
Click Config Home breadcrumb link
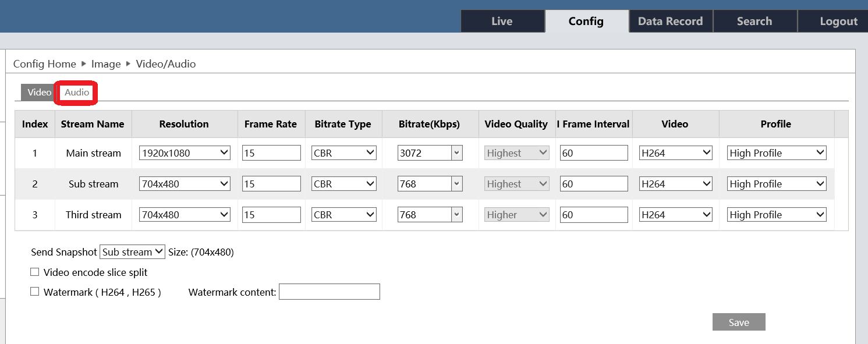[x=44, y=64]
